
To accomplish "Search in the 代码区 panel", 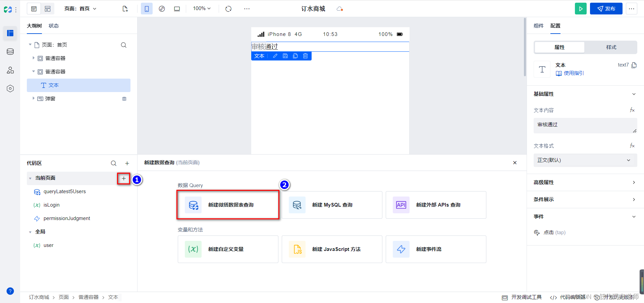I will [114, 163].
